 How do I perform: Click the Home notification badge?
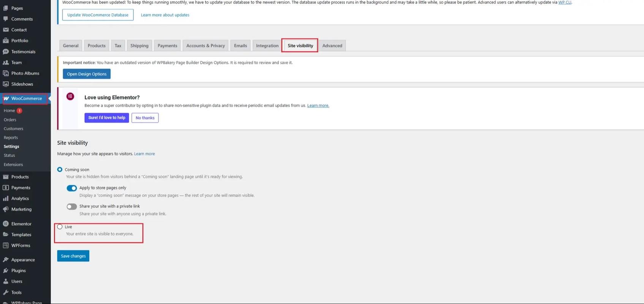pos(19,111)
